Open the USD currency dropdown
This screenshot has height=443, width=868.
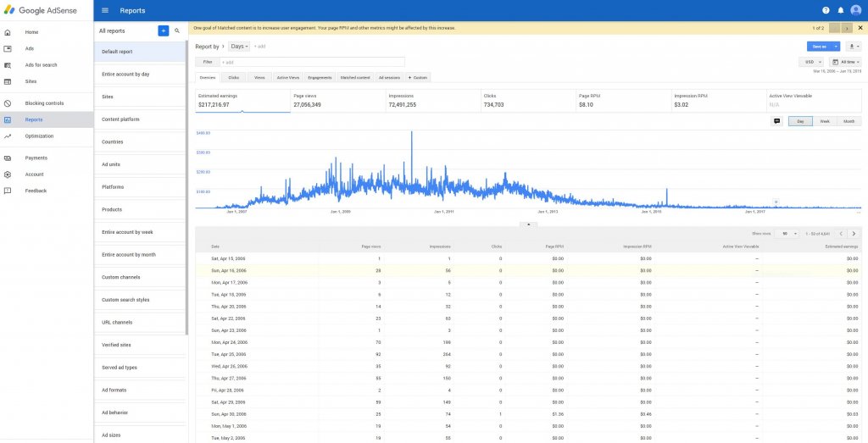pos(811,62)
